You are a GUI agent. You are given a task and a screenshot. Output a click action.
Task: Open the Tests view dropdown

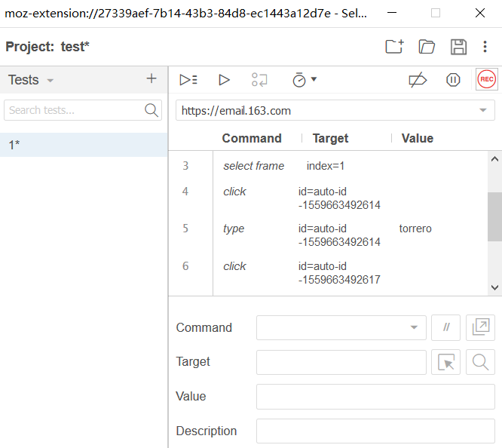[x=51, y=80]
